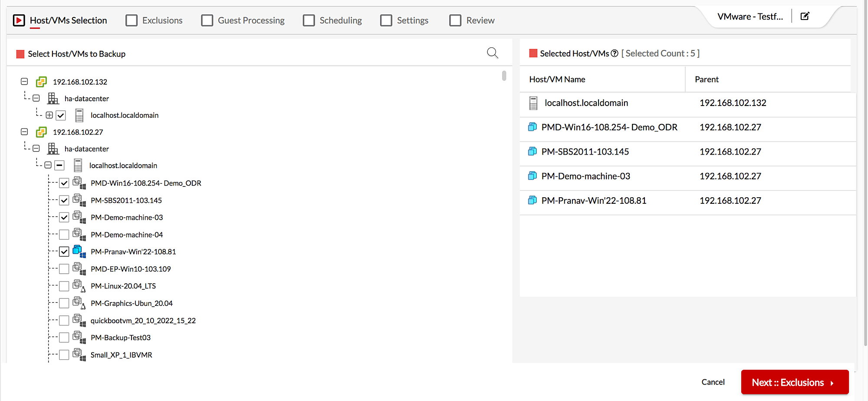
Task: Collapse ha-datacenter under 192.168.102.27
Action: coord(36,149)
